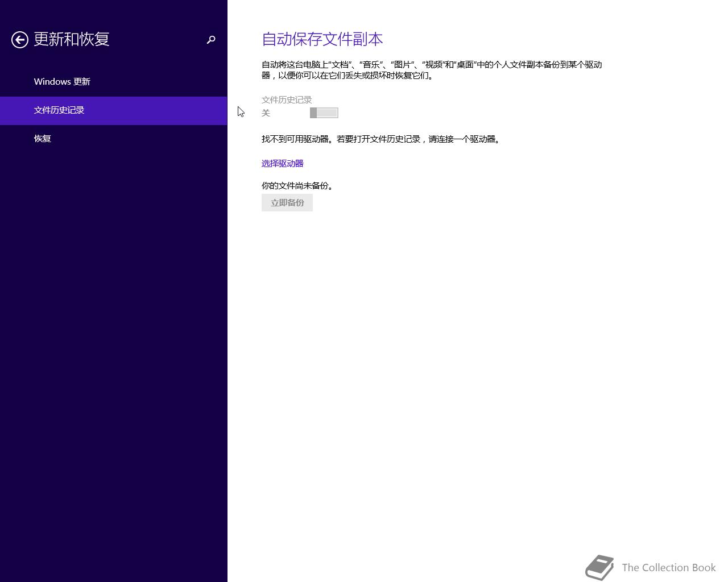
Task: Open Windows 更新 settings
Action: [x=114, y=82]
